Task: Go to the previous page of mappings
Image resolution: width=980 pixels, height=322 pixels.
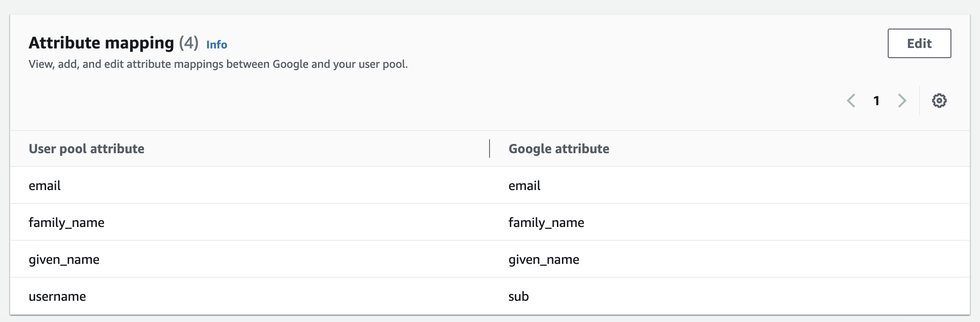Action: tap(851, 101)
